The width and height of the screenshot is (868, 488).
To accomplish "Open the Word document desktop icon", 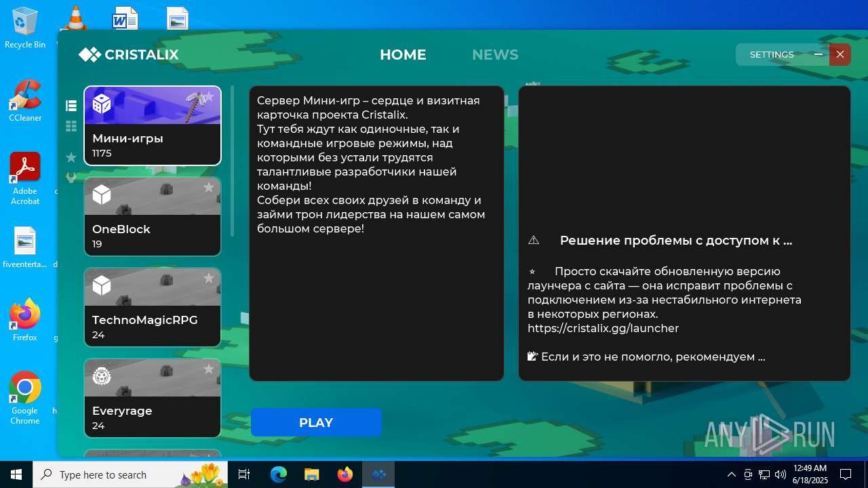I will pyautogui.click(x=125, y=18).
